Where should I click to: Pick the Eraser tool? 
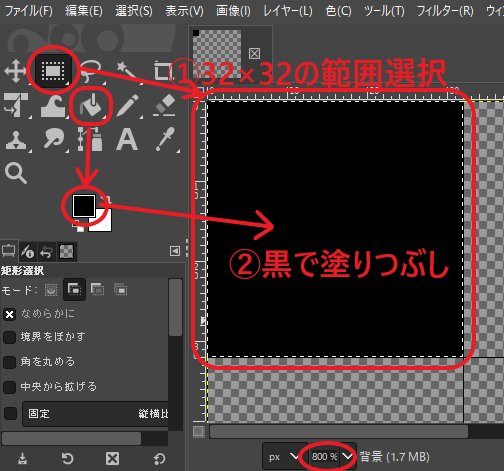pyautogui.click(x=164, y=105)
